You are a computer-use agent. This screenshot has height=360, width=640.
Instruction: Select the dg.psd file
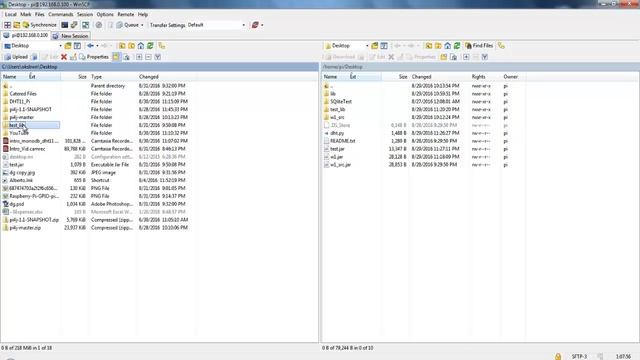tap(17, 204)
